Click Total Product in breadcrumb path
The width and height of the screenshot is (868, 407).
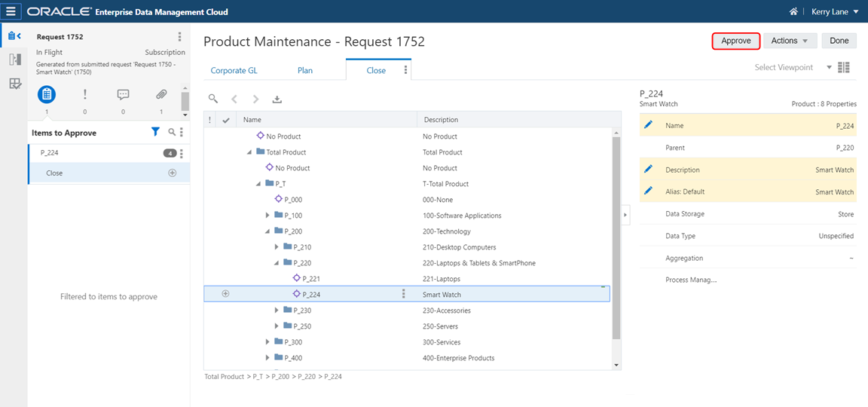click(x=225, y=377)
